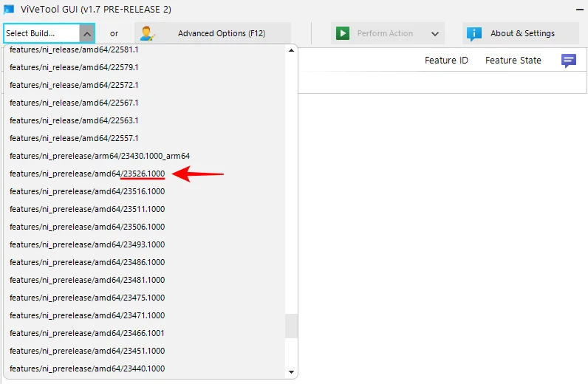Choose prerelease build 23471.1000
588x384 pixels.
point(144,315)
